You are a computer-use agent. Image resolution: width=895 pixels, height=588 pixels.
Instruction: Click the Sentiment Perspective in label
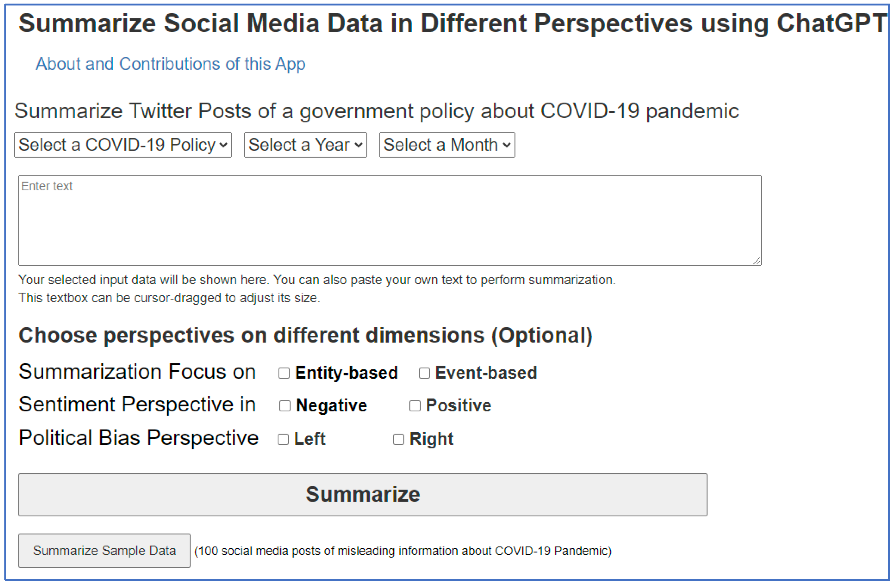pyautogui.click(x=137, y=405)
